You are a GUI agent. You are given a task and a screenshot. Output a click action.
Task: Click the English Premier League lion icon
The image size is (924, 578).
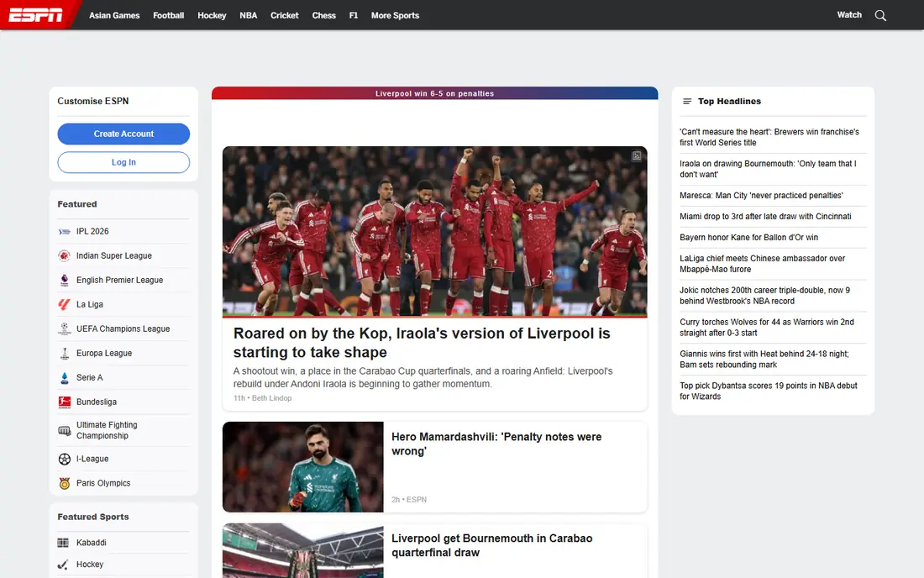(x=64, y=281)
